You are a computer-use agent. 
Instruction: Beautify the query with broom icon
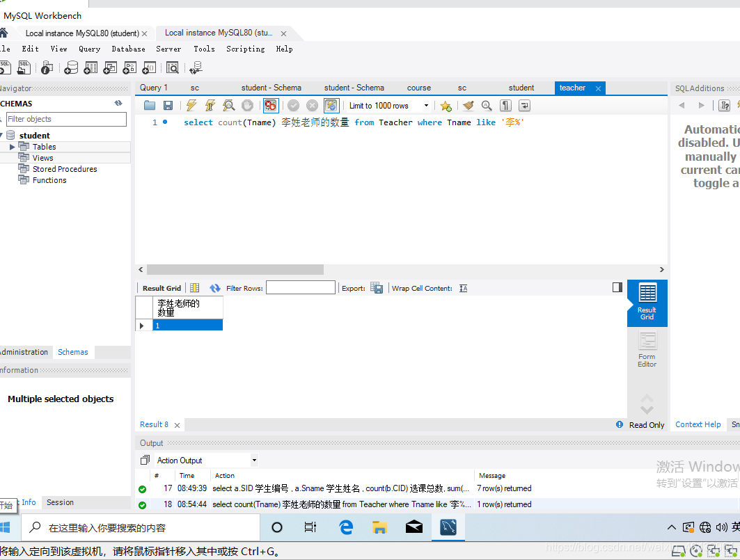469,105
